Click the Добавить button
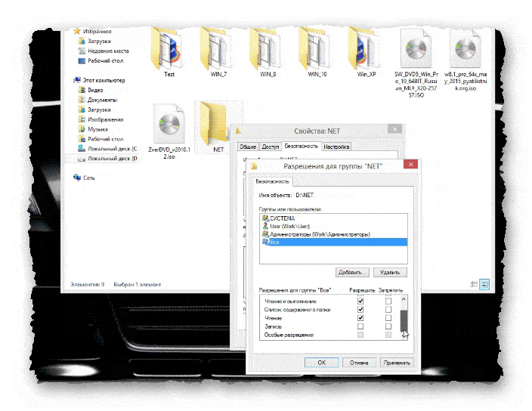 [x=353, y=272]
